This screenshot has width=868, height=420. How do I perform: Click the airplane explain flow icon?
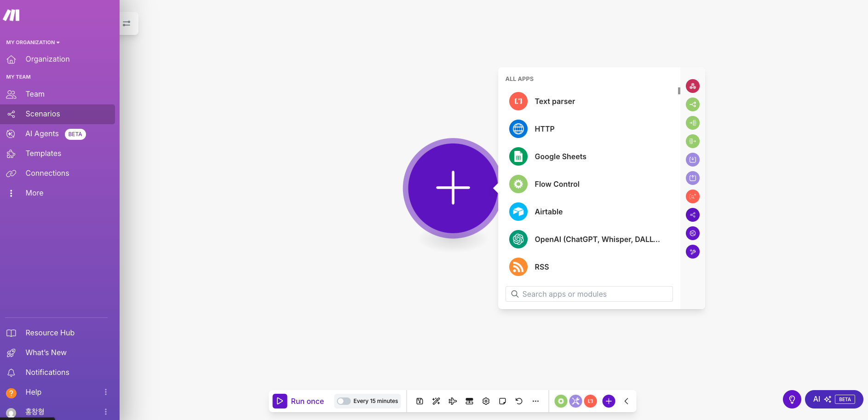coord(453,401)
